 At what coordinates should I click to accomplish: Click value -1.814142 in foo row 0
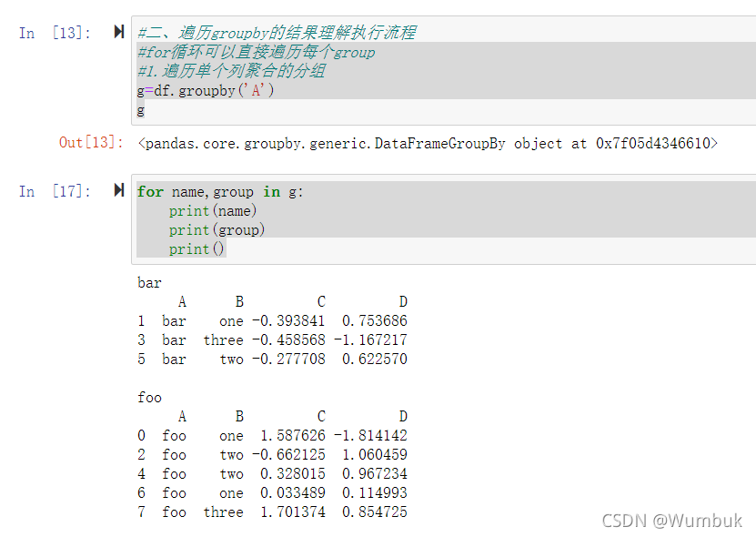coord(370,436)
